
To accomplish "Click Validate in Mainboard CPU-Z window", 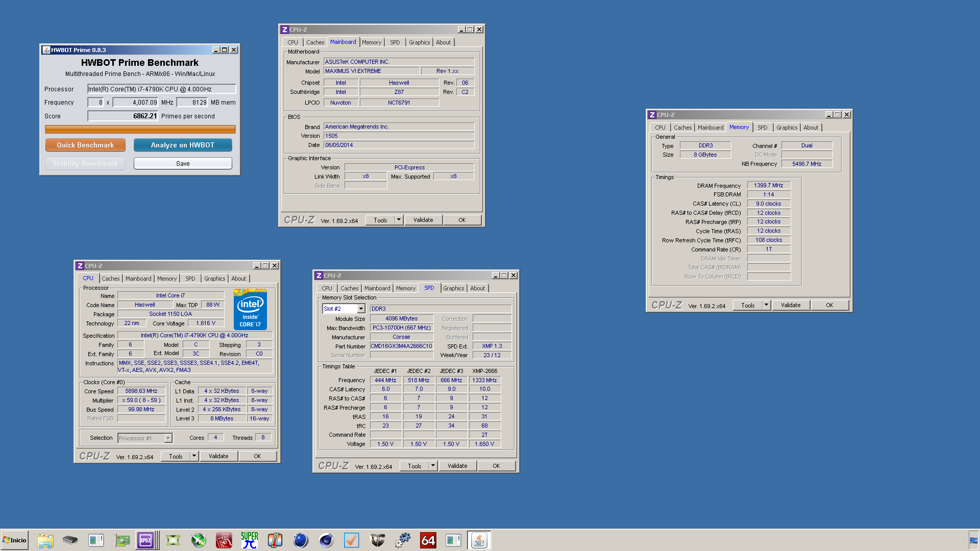I will [423, 220].
